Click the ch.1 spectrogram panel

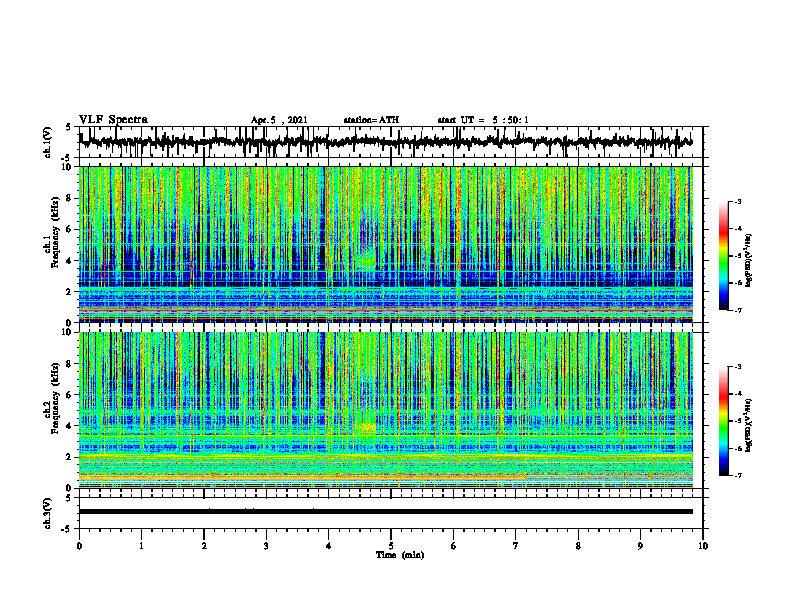coord(386,244)
